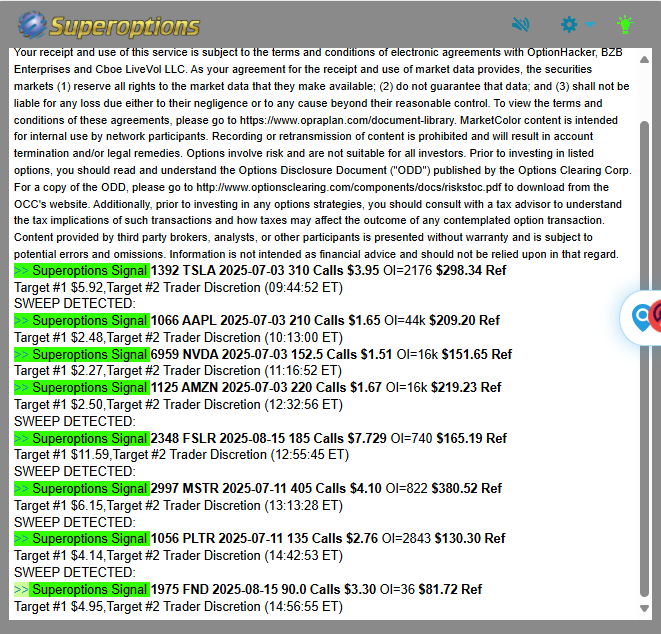The width and height of the screenshot is (661, 634).
Task: Expand the dropdown arrow beside the gear
Action: click(x=590, y=25)
